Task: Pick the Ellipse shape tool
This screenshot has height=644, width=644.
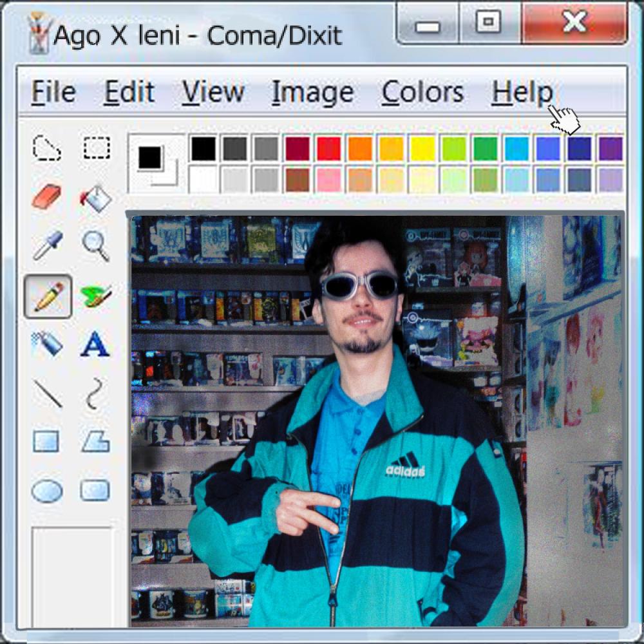Action: click(x=47, y=491)
